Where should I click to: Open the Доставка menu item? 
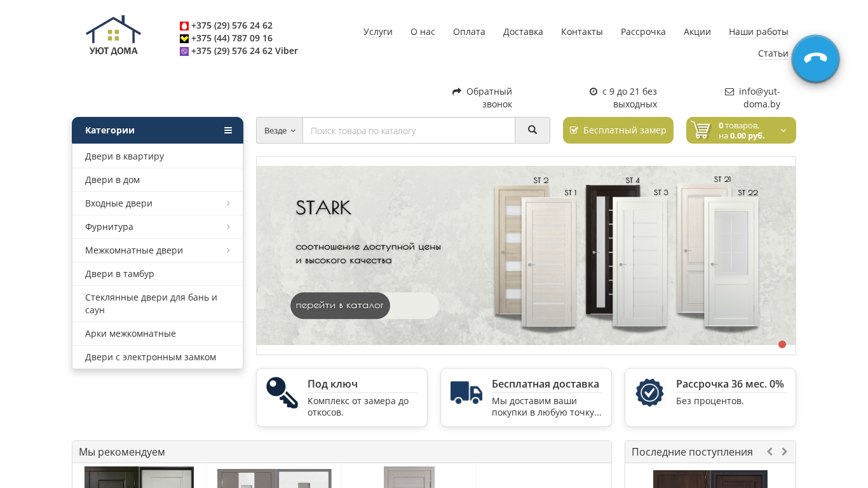click(x=523, y=32)
